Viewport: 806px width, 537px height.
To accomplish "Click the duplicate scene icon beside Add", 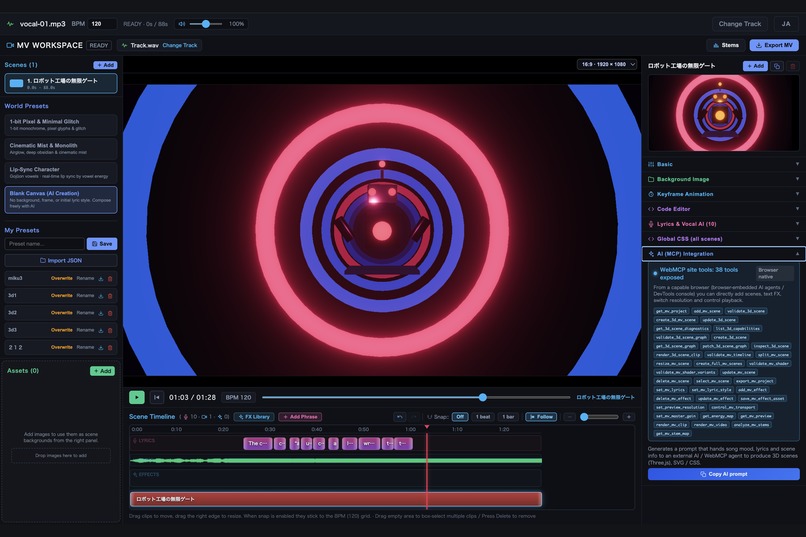I will (777, 66).
